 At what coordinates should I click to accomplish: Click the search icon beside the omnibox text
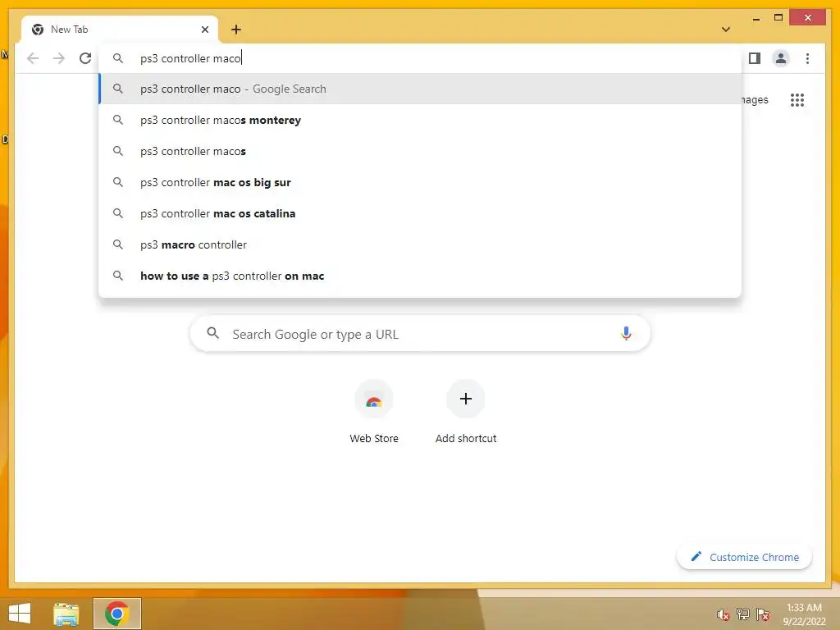[x=118, y=58]
